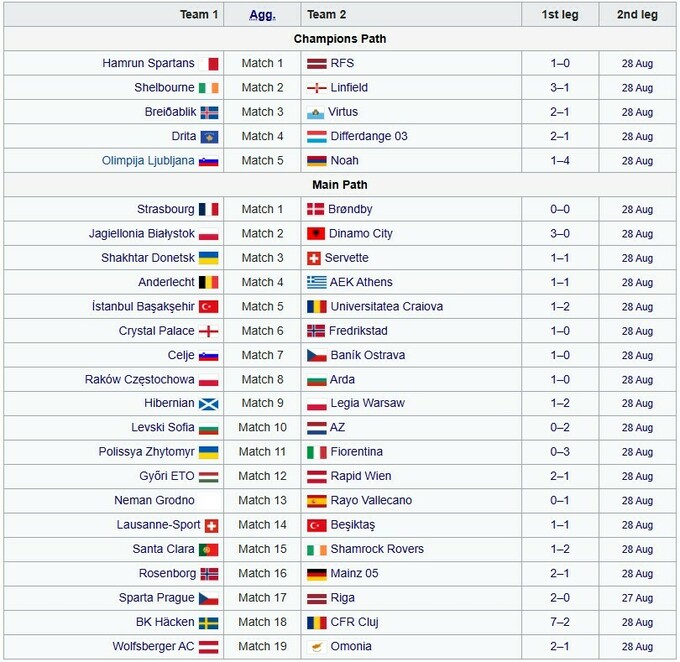Click the Sweden flag beside BK Häcken
This screenshot has width=680, height=662.
(209, 623)
